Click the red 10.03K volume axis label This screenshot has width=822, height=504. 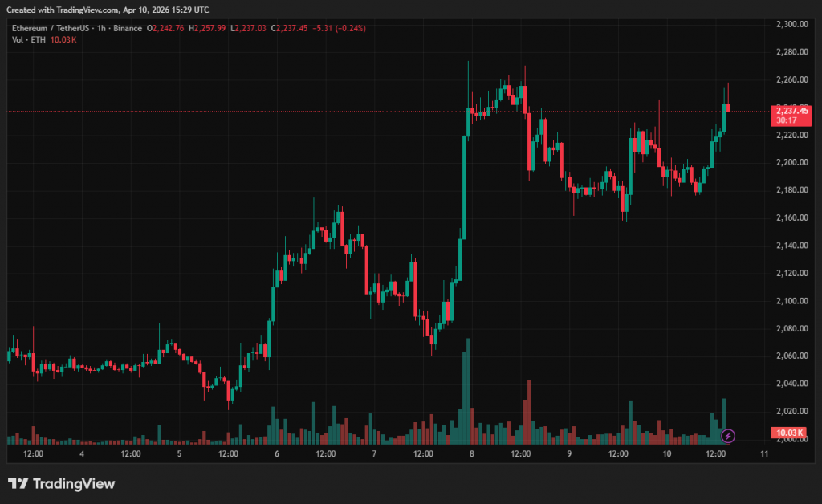tap(787, 433)
